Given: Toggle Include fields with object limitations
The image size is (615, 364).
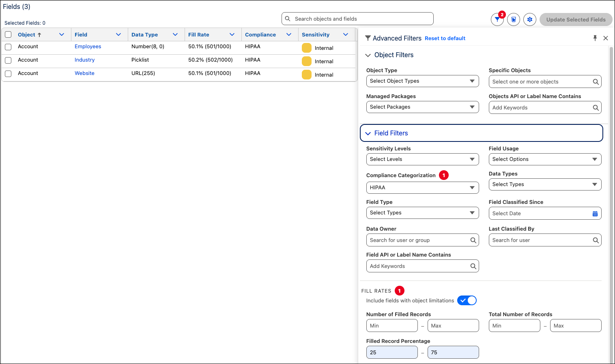Looking at the screenshot, I should tap(467, 300).
